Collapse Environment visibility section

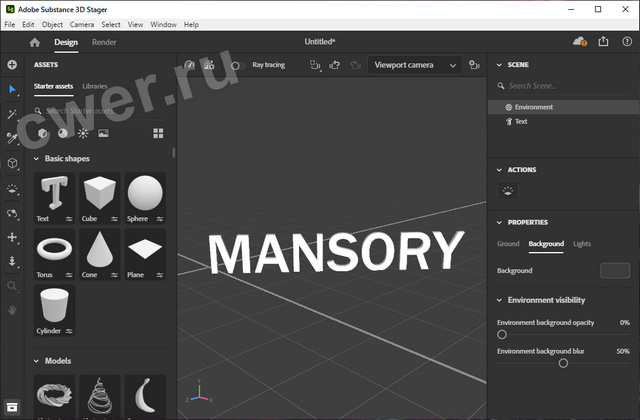pyautogui.click(x=499, y=300)
